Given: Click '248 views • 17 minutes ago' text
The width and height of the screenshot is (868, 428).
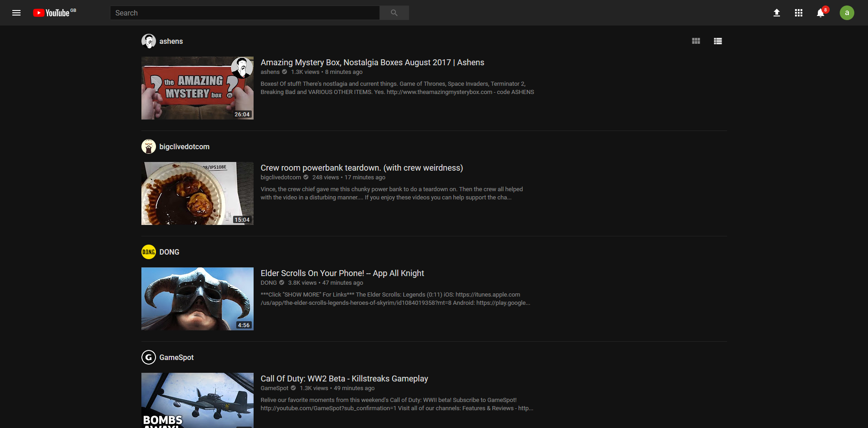Looking at the screenshot, I should pos(349,177).
